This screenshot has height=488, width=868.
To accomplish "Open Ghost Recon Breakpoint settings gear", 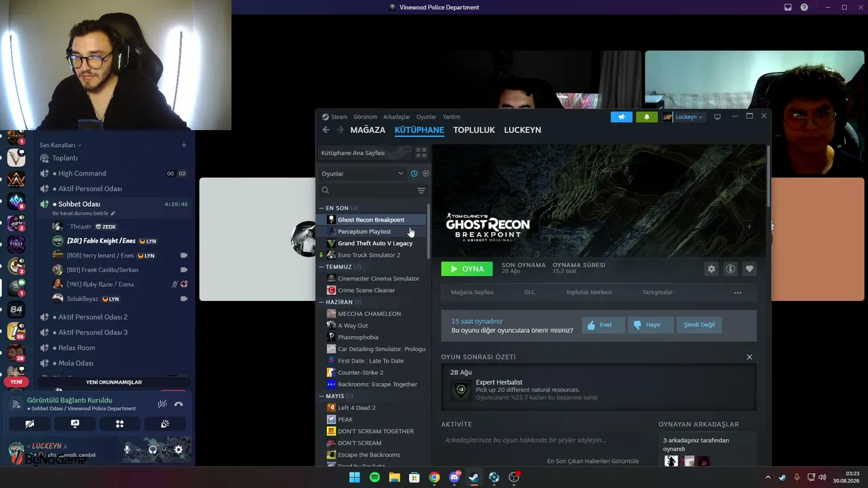I will 711,269.
